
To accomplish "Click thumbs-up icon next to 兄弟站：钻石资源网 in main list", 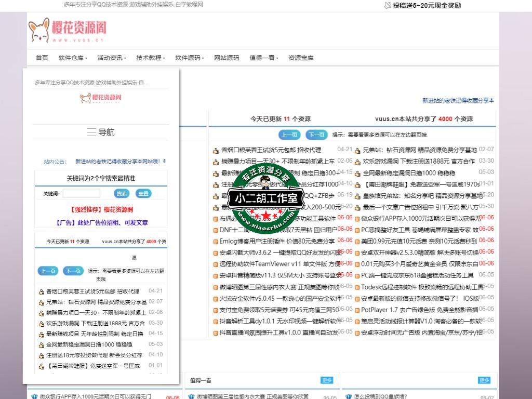I will tap(357, 151).
